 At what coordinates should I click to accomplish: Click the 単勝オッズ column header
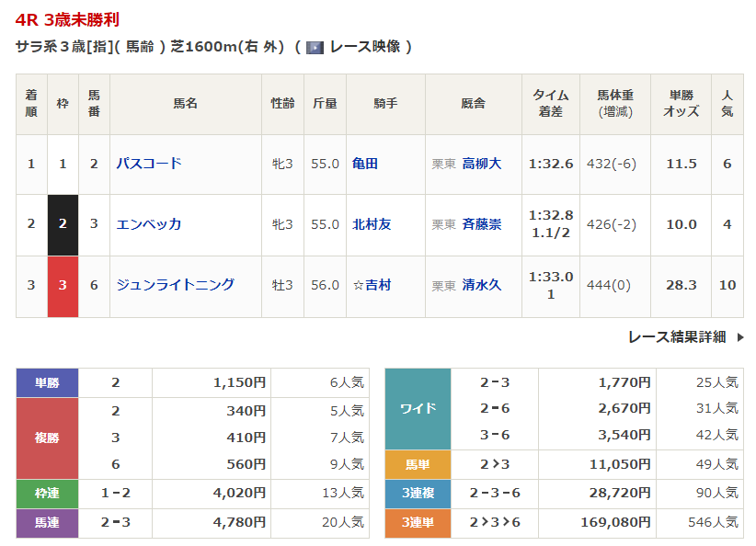click(681, 104)
